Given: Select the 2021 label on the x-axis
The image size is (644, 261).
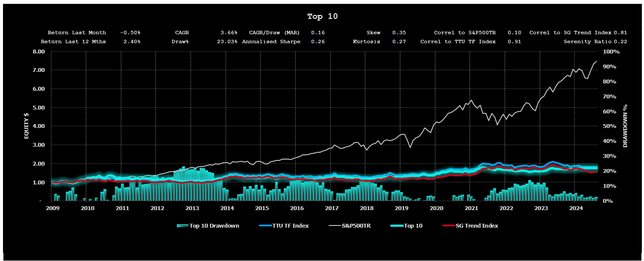Looking at the screenshot, I should pyautogui.click(x=471, y=208).
